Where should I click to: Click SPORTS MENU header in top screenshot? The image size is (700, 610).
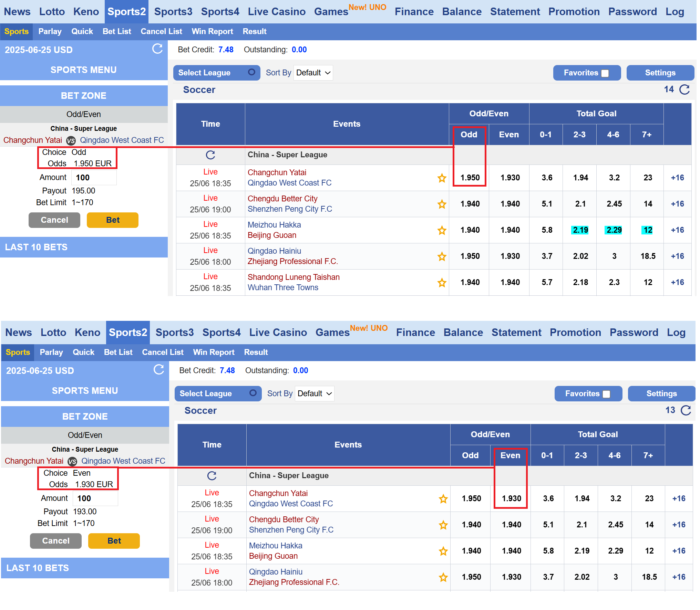pos(84,70)
